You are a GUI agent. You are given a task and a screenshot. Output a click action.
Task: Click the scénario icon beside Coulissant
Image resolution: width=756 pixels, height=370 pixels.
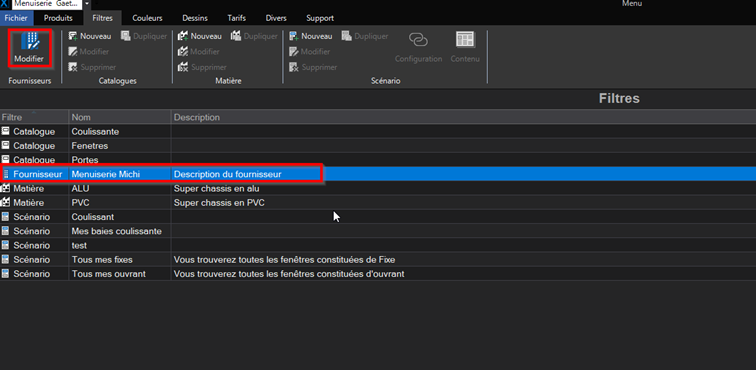[x=6, y=217]
